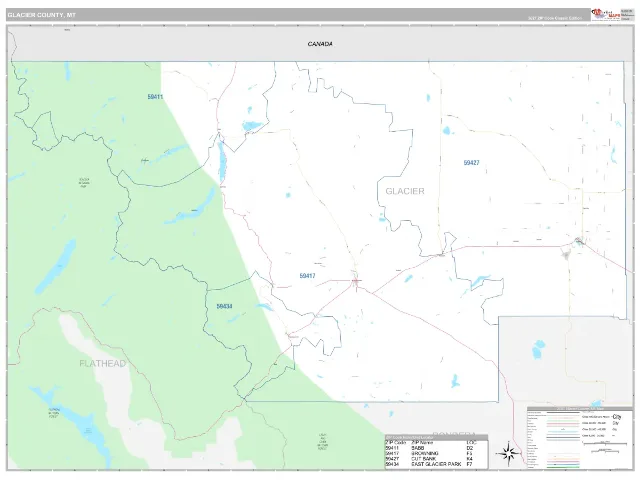640x480 pixels.
Task: Click the map publisher logo
Action: tap(606, 14)
